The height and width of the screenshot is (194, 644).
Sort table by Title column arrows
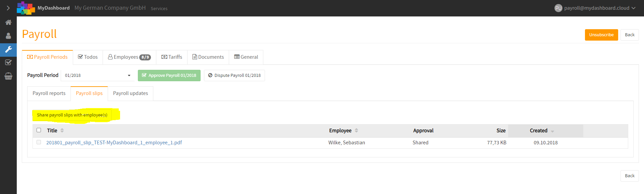62,131
